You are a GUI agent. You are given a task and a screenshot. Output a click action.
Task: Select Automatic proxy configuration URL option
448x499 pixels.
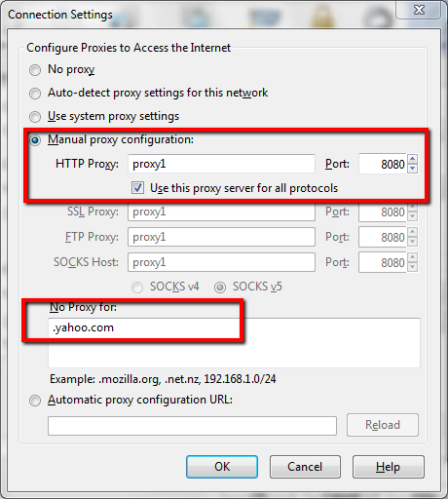tap(35, 401)
